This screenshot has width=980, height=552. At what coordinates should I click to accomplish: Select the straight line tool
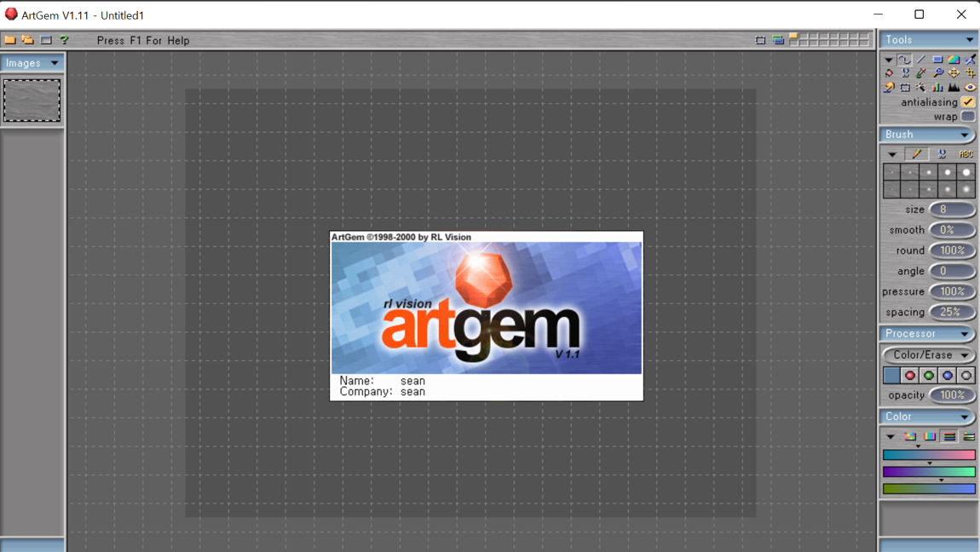(921, 60)
